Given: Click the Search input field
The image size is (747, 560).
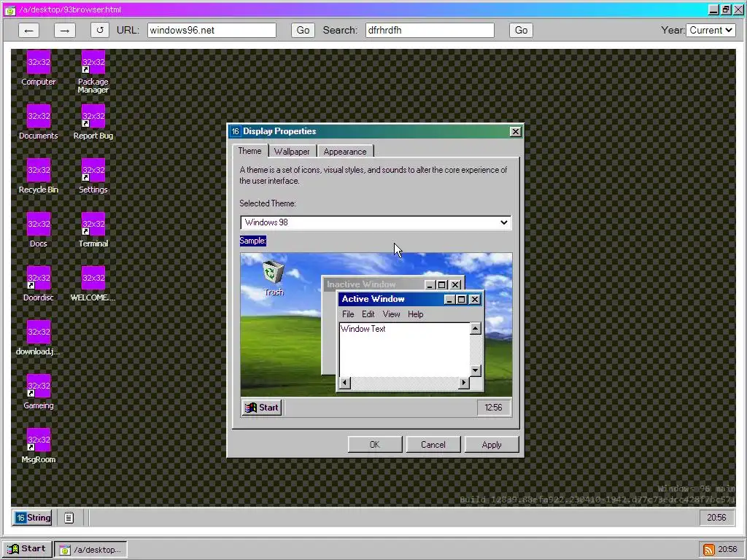Looking at the screenshot, I should (430, 30).
